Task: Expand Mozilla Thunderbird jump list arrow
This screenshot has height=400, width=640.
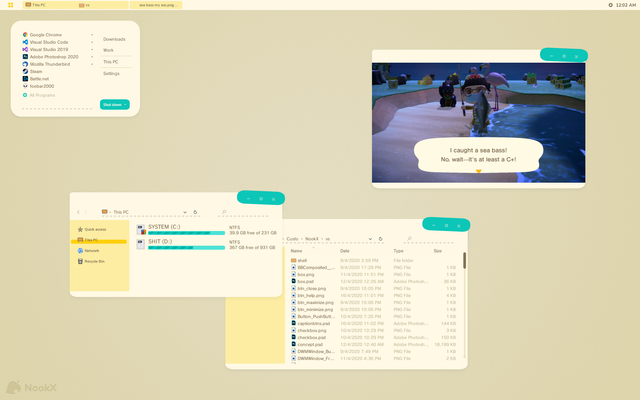Action: (x=92, y=64)
